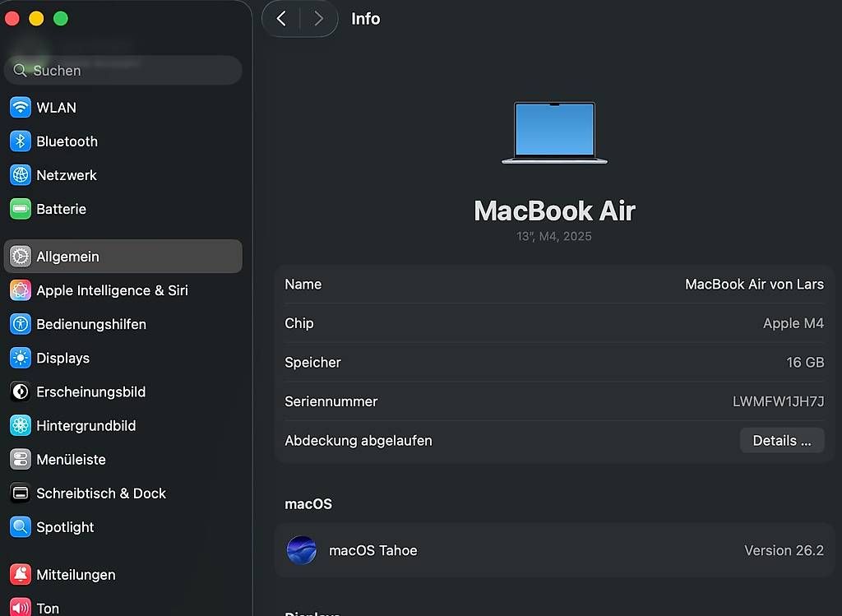The width and height of the screenshot is (842, 616).
Task: Select Displays label in the sidebar
Action: (x=62, y=359)
